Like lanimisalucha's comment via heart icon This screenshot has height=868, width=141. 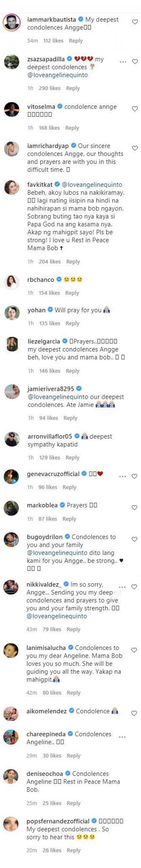134,650
